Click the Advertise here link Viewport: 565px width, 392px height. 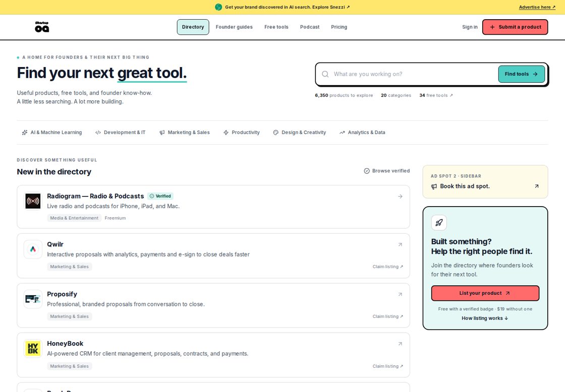point(537,7)
